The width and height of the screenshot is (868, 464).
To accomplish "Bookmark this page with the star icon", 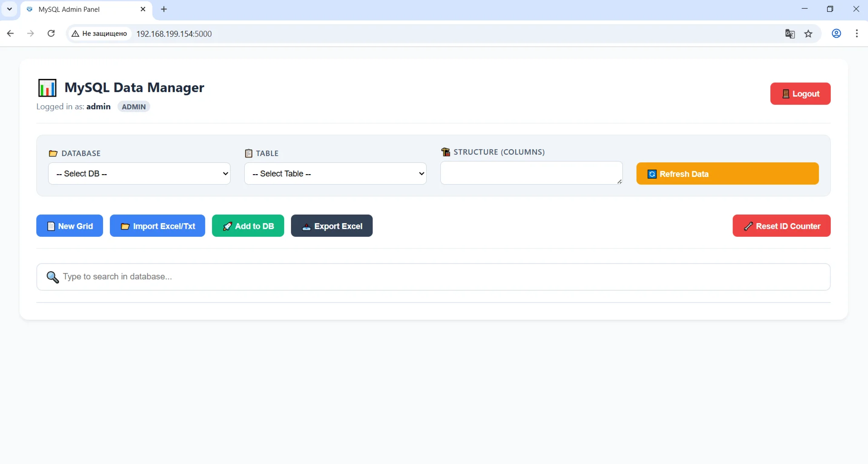I will click(x=809, y=34).
